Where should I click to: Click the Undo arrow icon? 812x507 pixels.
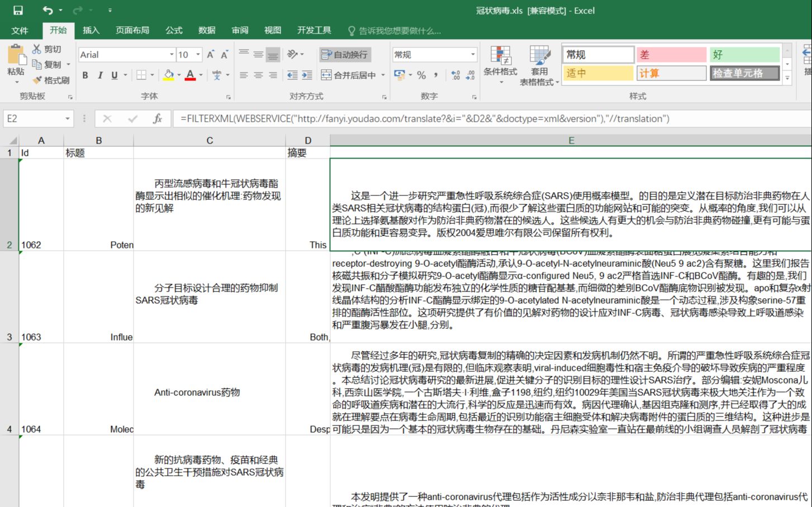[x=48, y=10]
